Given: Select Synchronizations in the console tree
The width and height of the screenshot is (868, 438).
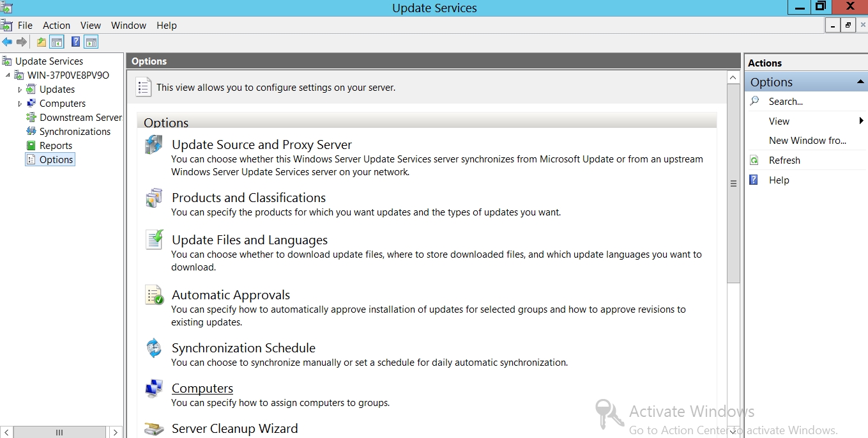Looking at the screenshot, I should pyautogui.click(x=75, y=132).
